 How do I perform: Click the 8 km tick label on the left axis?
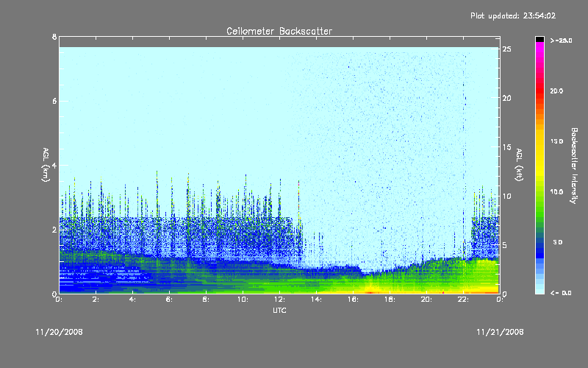(x=54, y=37)
